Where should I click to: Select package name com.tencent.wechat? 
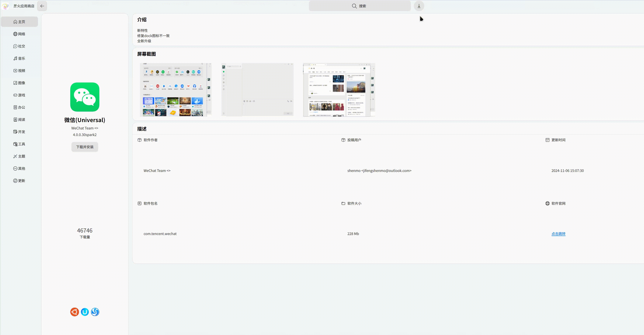coord(160,234)
